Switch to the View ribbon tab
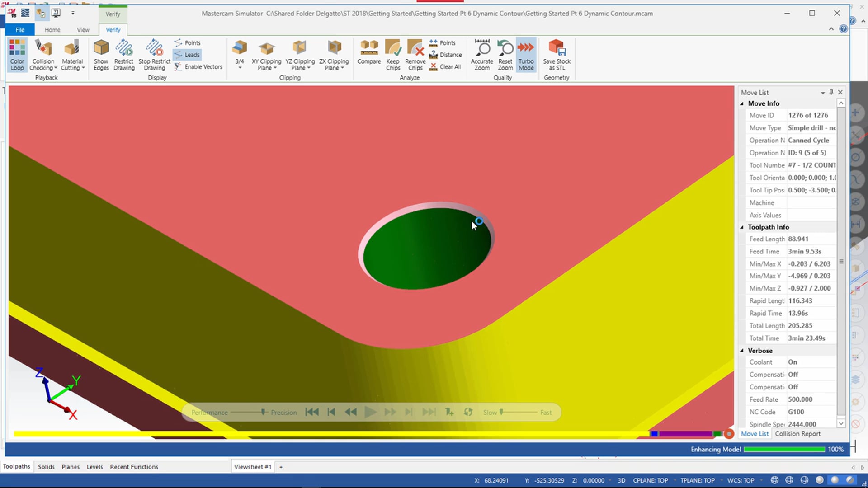The height and width of the screenshot is (488, 868). [x=84, y=30]
